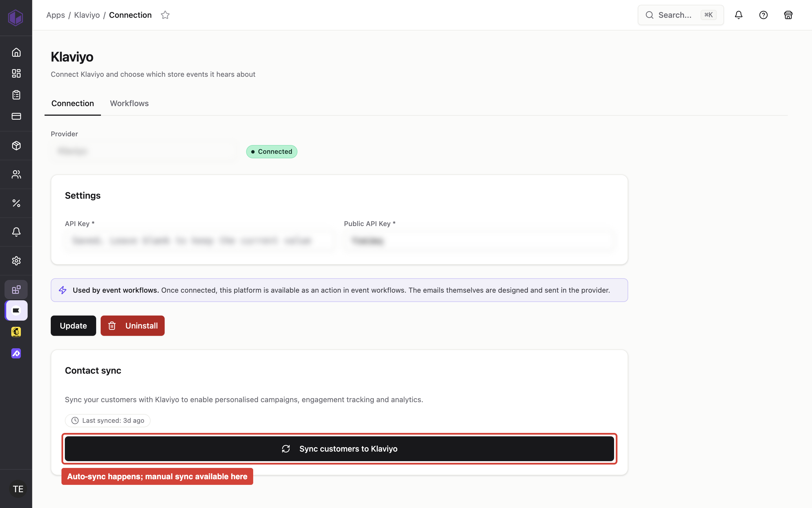
Task: Select the Mailchimp app icon in sidebar
Action: [x=16, y=332]
